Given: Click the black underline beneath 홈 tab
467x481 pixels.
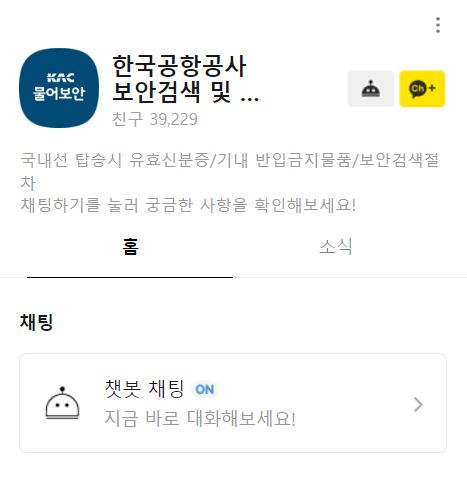Looking at the screenshot, I should [x=130, y=277].
